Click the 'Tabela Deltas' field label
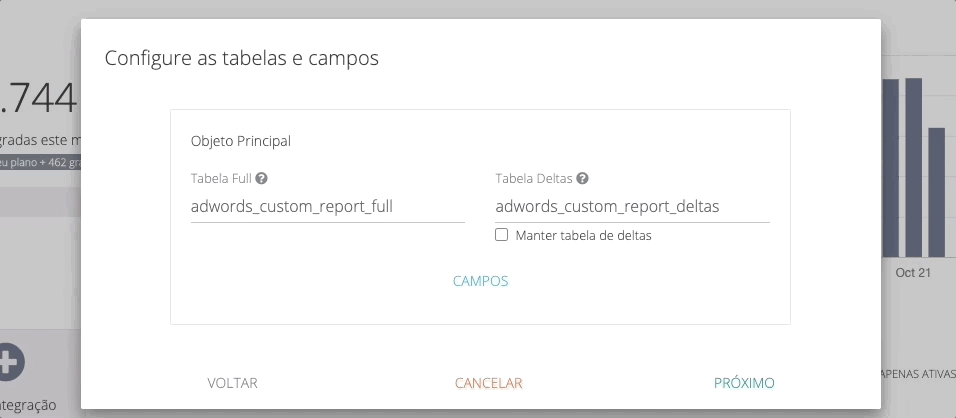The height and width of the screenshot is (418, 956). (534, 179)
